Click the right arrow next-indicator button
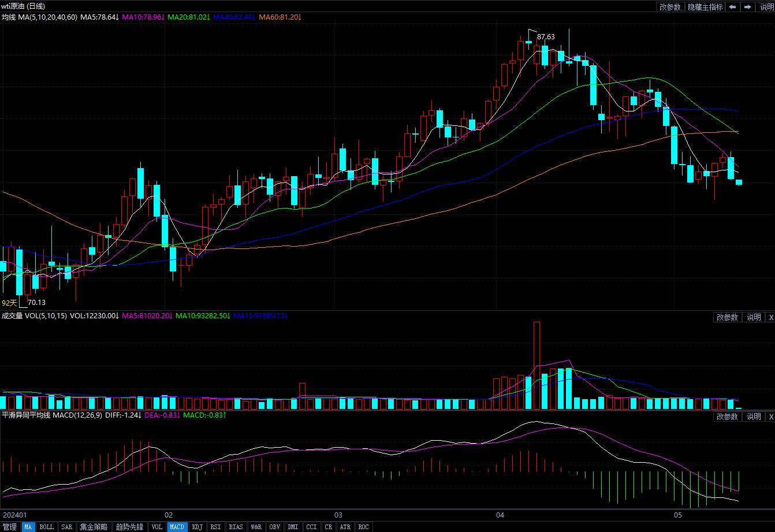 (x=747, y=7)
